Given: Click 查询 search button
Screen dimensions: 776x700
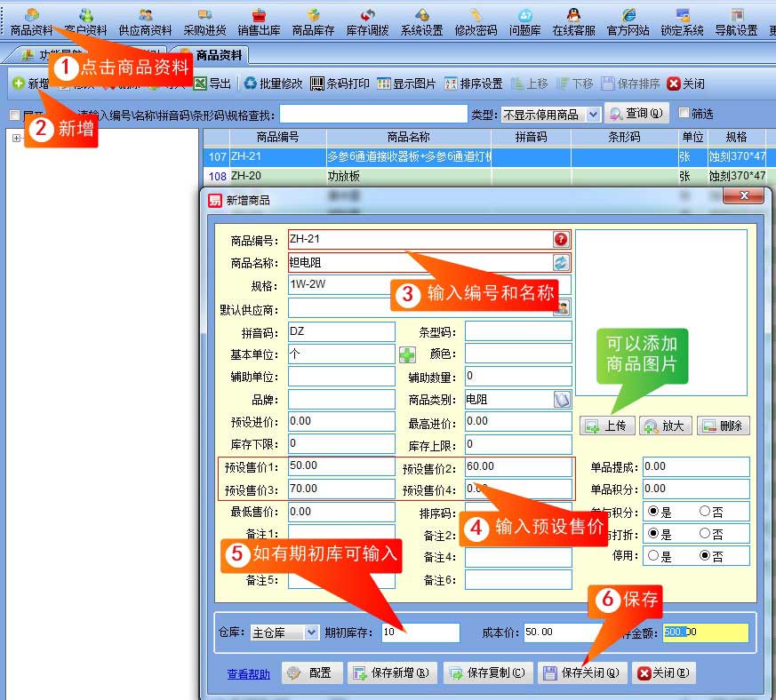Looking at the screenshot, I should pyautogui.click(x=636, y=114).
